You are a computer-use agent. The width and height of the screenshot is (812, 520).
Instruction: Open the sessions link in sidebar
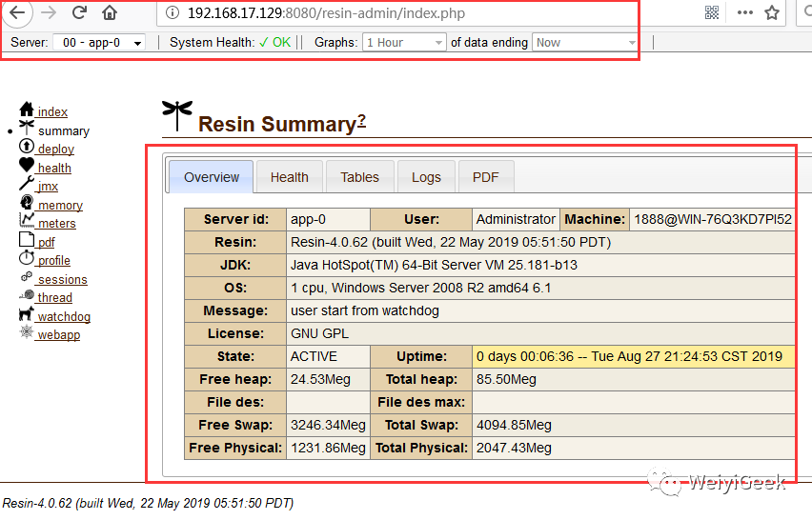(63, 279)
